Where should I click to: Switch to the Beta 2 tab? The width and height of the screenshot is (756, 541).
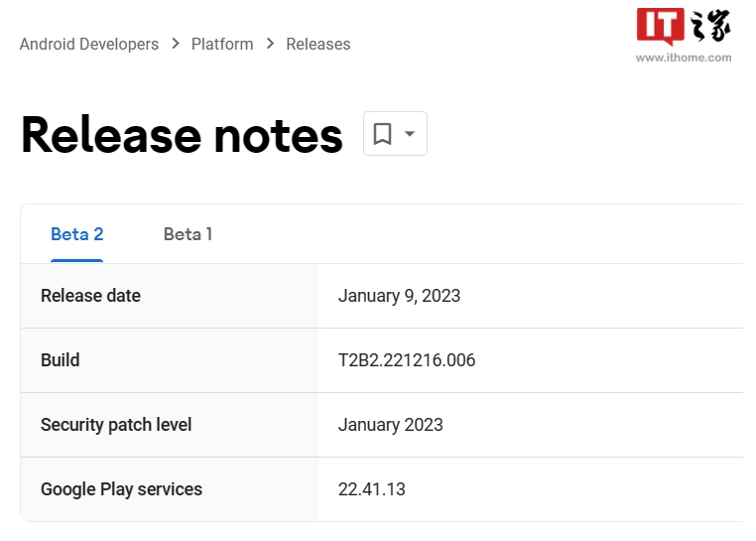pos(77,234)
